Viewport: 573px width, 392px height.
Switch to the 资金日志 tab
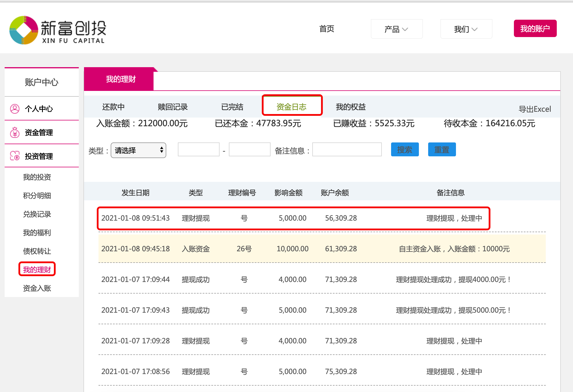pos(292,107)
